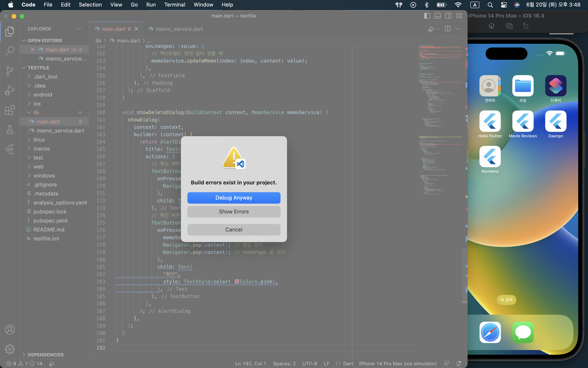This screenshot has width=588, height=368.
Task: Open run options dropdown arrow
Action: pos(438,29)
